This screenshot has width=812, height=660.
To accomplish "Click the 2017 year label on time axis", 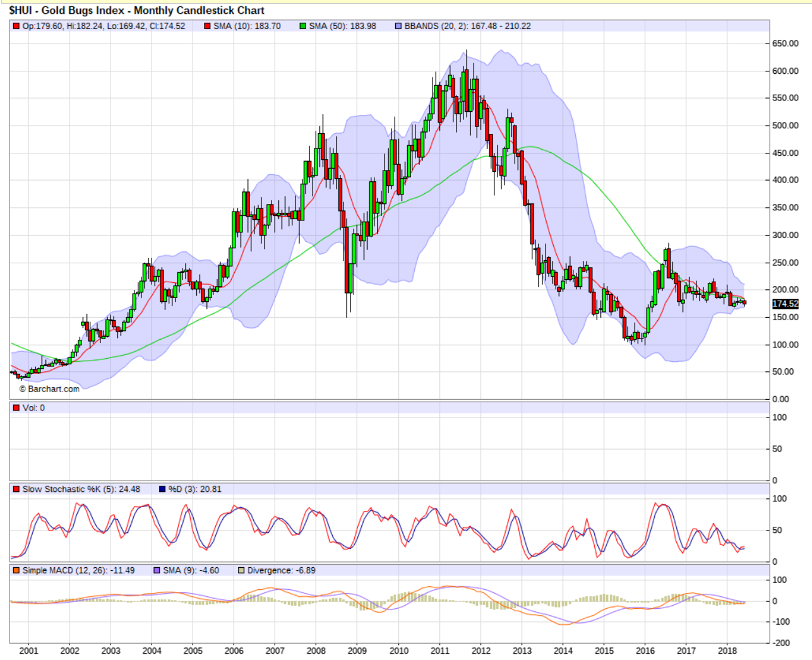I will coord(686,651).
